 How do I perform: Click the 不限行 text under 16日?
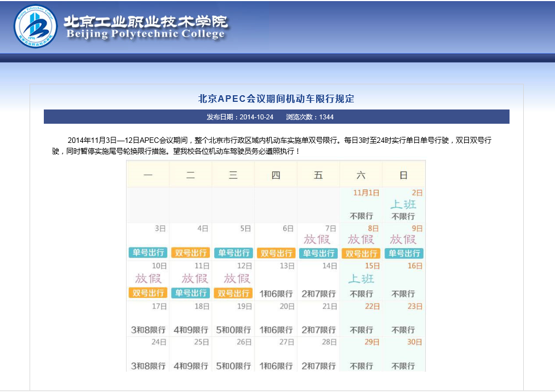click(x=403, y=294)
